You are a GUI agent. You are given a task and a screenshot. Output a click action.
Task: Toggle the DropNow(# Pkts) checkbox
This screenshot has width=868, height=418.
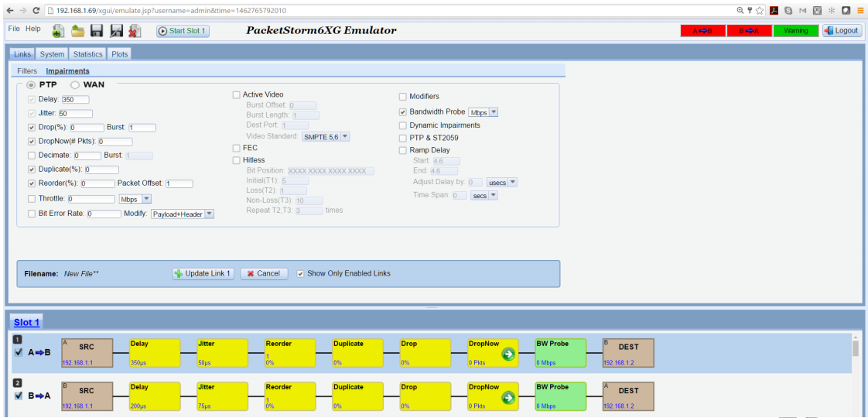tap(32, 141)
